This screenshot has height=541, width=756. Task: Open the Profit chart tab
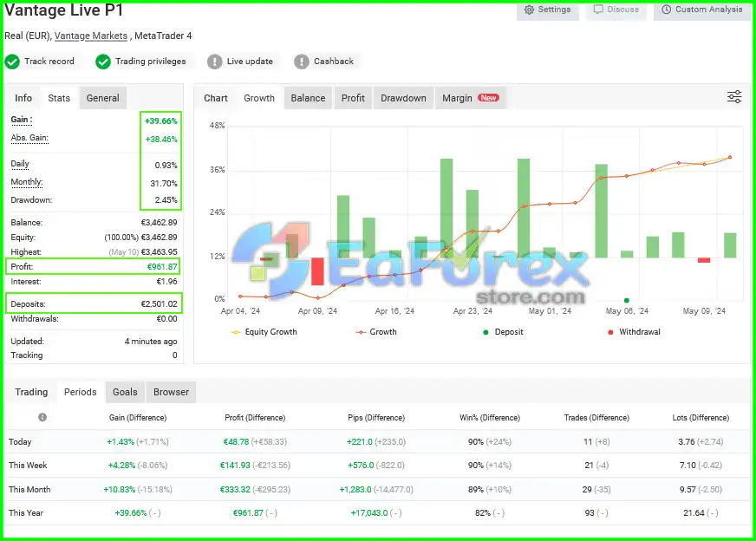tap(353, 98)
